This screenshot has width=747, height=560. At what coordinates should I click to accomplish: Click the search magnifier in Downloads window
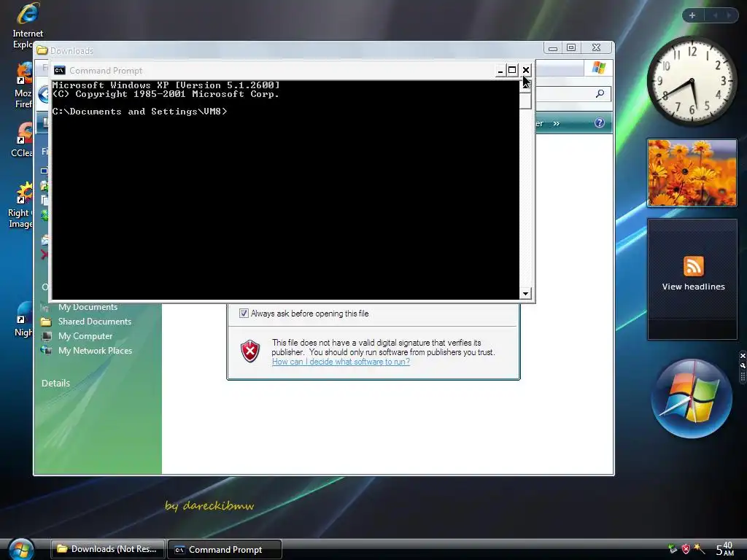(x=600, y=93)
